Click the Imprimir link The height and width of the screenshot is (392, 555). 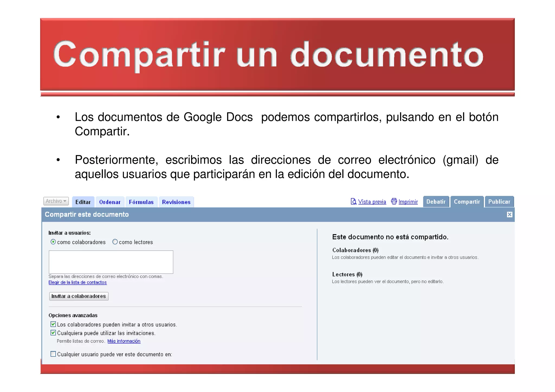point(408,202)
